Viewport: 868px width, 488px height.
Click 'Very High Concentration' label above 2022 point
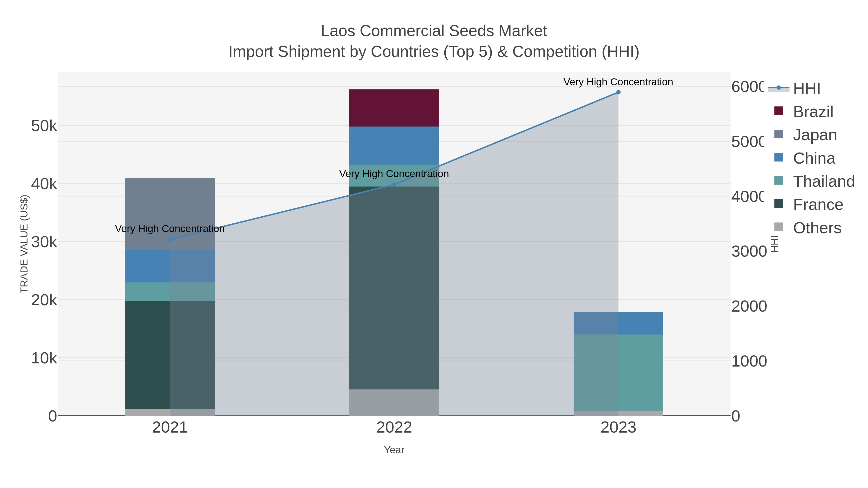coord(394,174)
